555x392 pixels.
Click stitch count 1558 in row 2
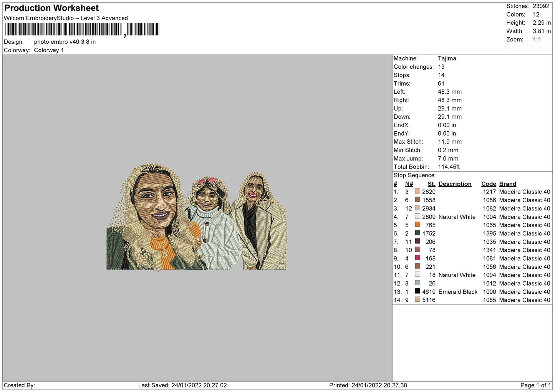(429, 200)
